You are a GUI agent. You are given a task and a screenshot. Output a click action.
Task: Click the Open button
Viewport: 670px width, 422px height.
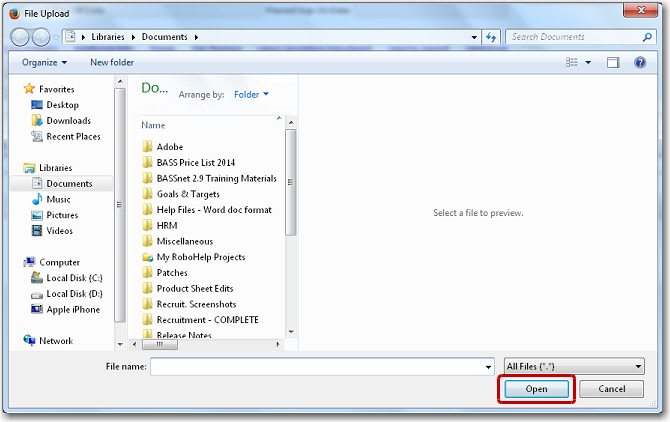[x=536, y=389]
